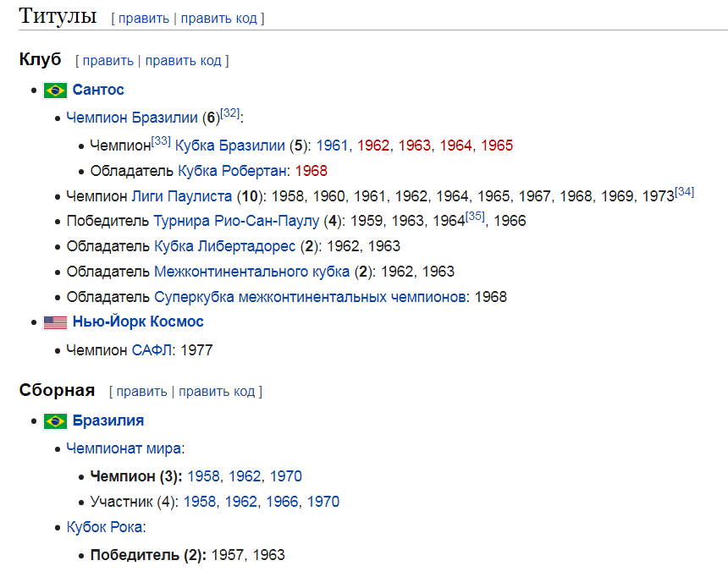
Task: Open the Кубок Рока link
Action: (x=104, y=527)
